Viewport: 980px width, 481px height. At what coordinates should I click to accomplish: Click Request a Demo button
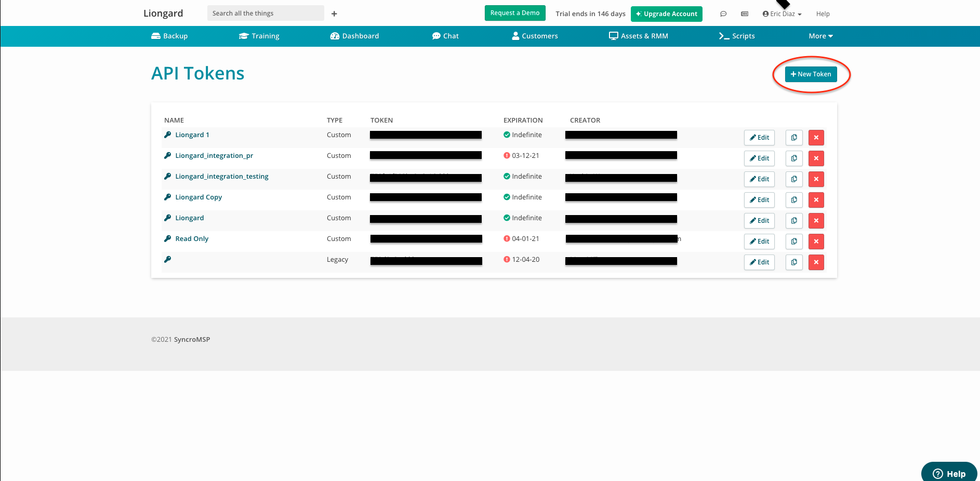[515, 13]
